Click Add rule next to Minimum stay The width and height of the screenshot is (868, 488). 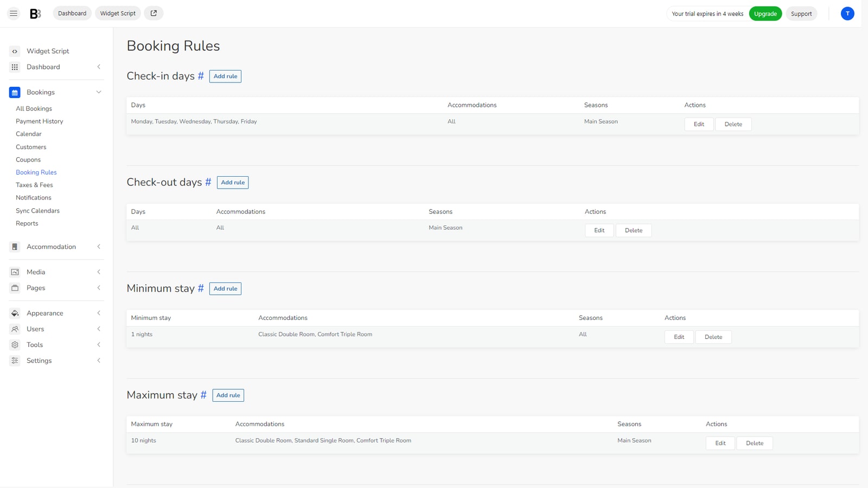pos(225,288)
